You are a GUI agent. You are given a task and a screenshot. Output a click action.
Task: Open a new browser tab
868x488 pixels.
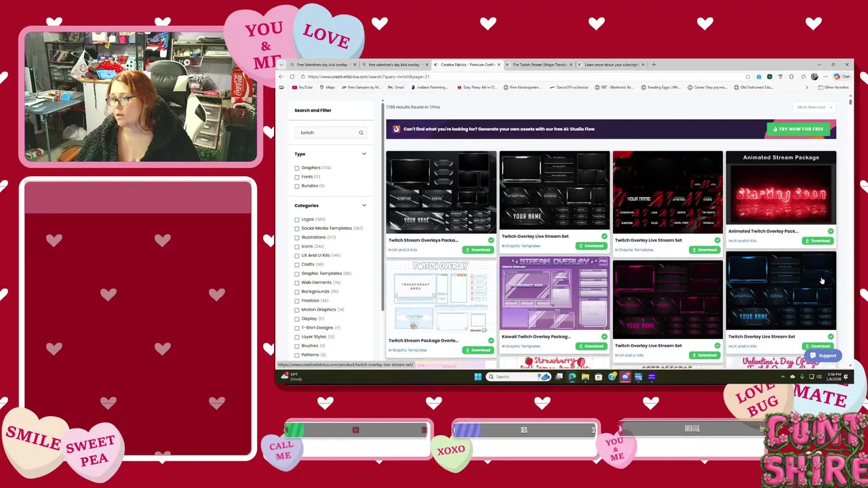pos(654,64)
